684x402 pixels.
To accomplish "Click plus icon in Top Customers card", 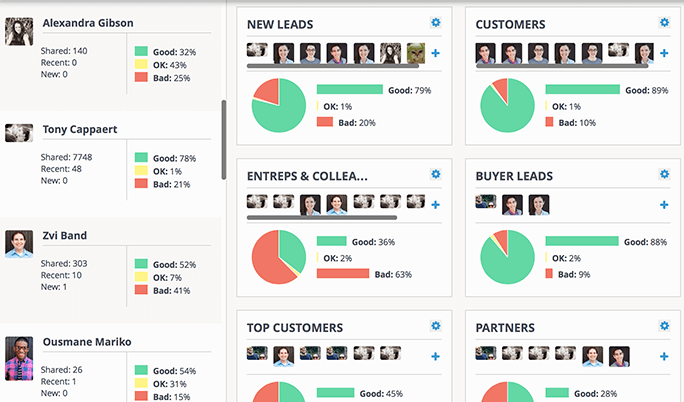I will pos(435,357).
